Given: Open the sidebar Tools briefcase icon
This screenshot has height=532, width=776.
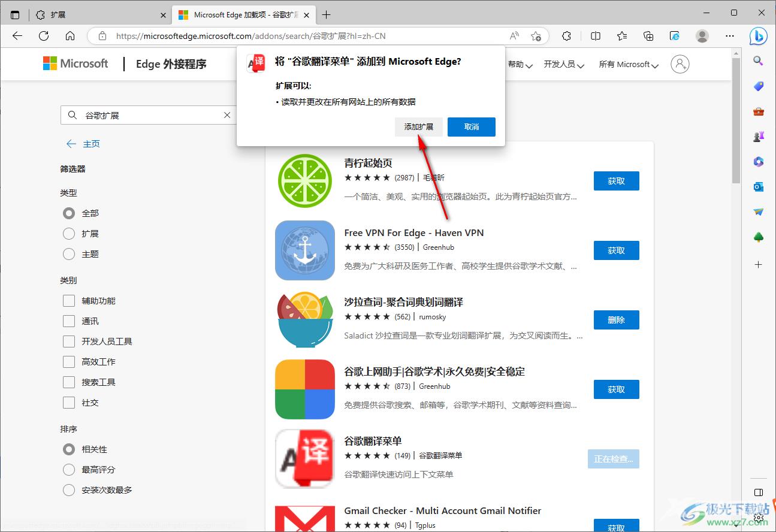Looking at the screenshot, I should click(758, 111).
